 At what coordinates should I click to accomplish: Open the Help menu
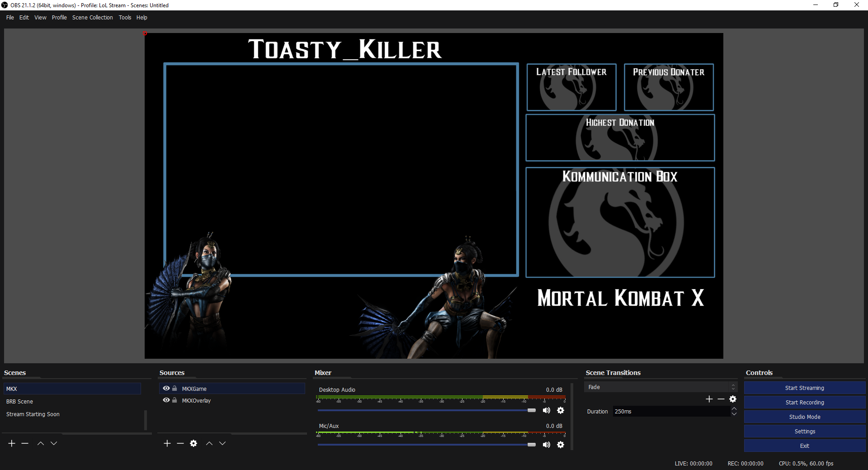point(142,18)
